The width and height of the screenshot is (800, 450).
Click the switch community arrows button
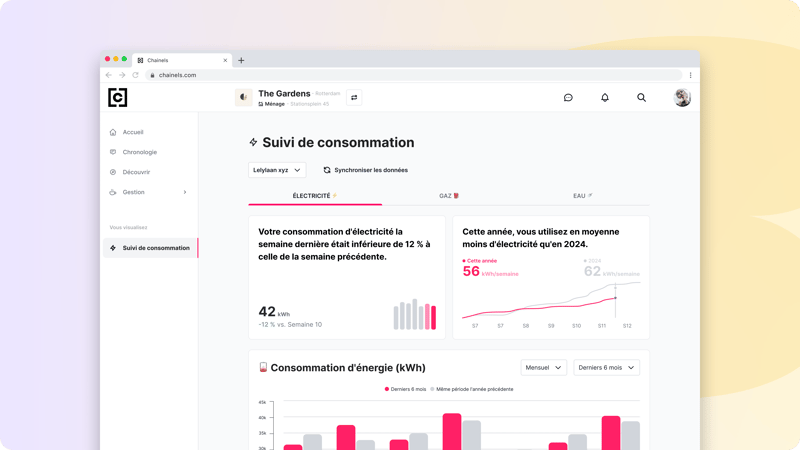pyautogui.click(x=354, y=97)
